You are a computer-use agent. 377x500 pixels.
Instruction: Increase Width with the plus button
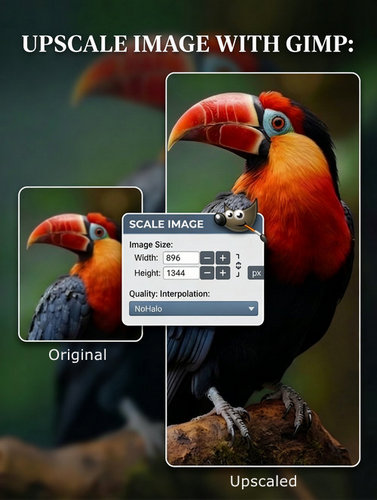point(223,258)
